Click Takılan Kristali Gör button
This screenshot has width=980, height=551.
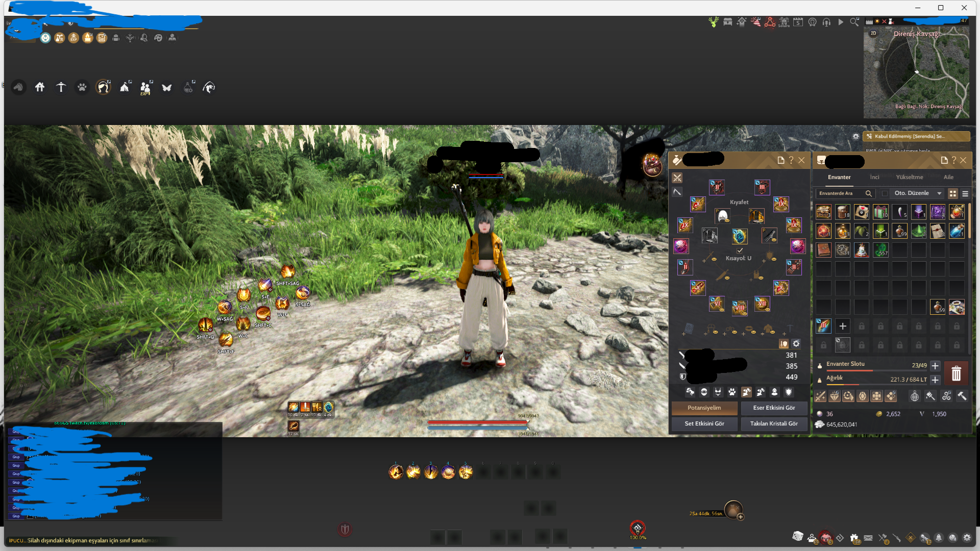coord(774,423)
